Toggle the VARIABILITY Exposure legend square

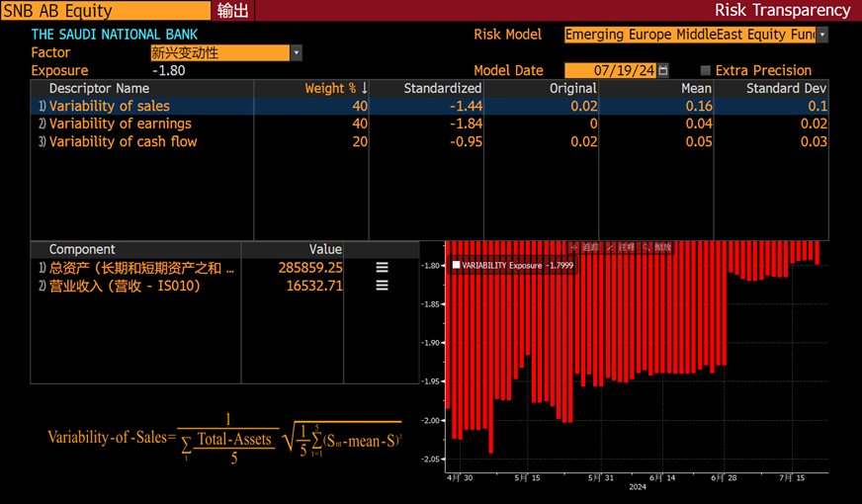coord(457,265)
